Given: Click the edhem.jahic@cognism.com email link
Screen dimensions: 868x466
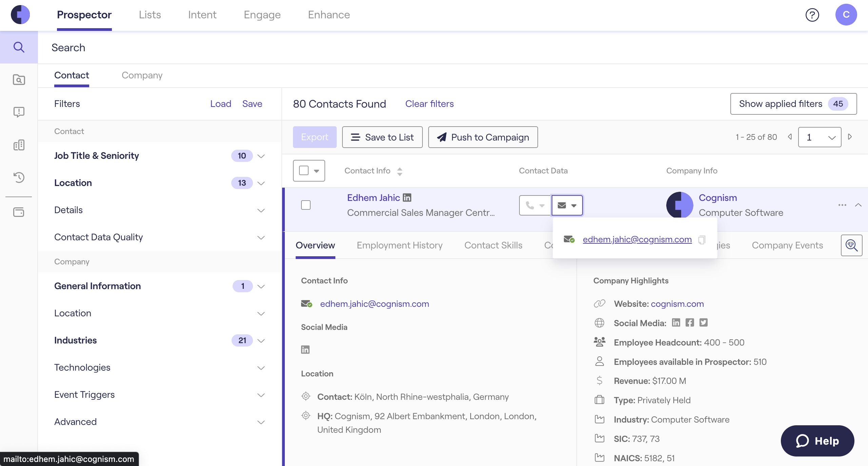Looking at the screenshot, I should point(637,239).
